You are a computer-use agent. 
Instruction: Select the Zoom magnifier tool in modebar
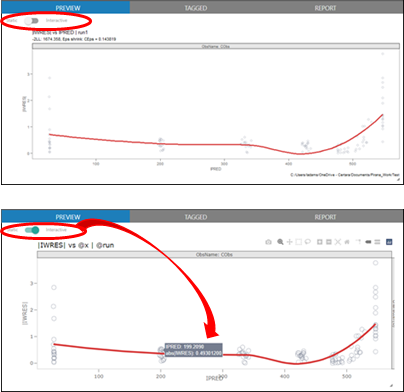coord(280,242)
